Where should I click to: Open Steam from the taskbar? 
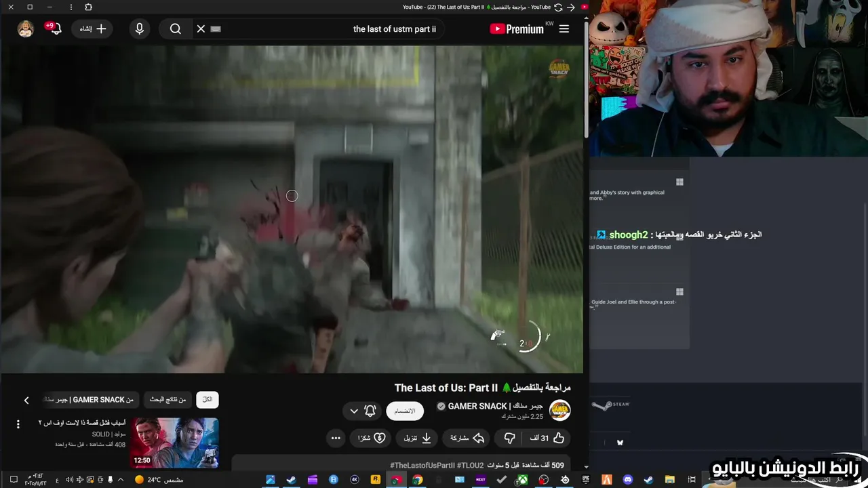point(291,480)
